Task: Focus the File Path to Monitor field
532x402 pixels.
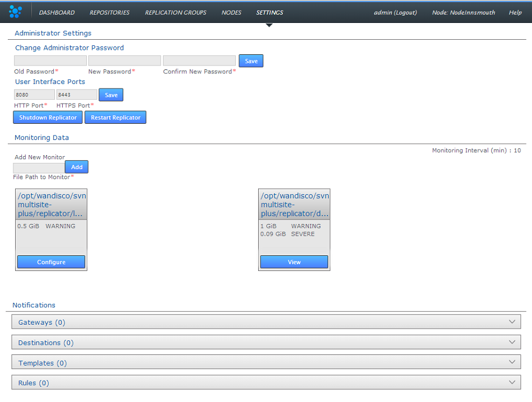Action: pyautogui.click(x=39, y=167)
